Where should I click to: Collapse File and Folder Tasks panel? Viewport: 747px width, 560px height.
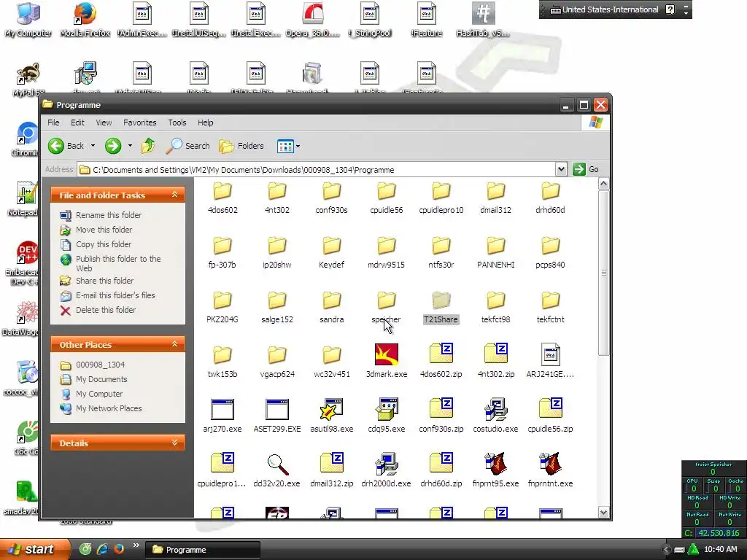[x=175, y=195]
